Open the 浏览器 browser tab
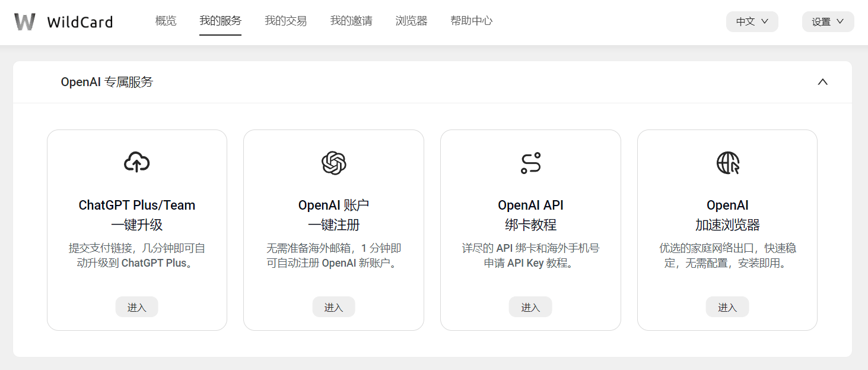Image resolution: width=868 pixels, height=370 pixels. pyautogui.click(x=411, y=21)
